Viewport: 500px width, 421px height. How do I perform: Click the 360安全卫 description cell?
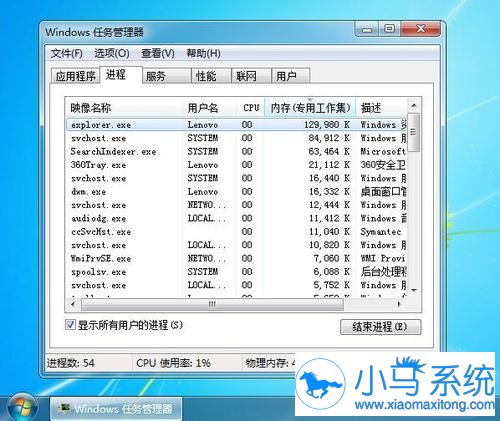tap(383, 165)
